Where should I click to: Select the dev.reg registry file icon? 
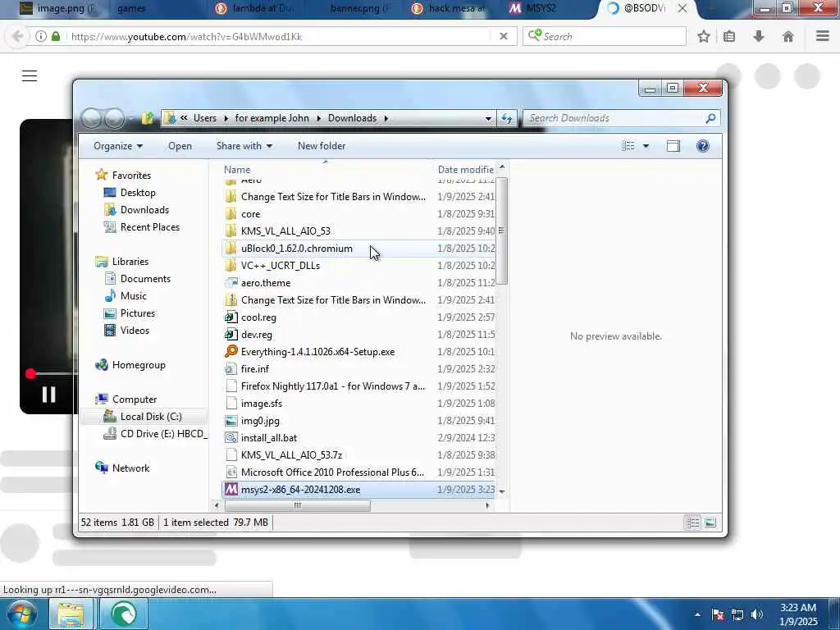coord(231,335)
